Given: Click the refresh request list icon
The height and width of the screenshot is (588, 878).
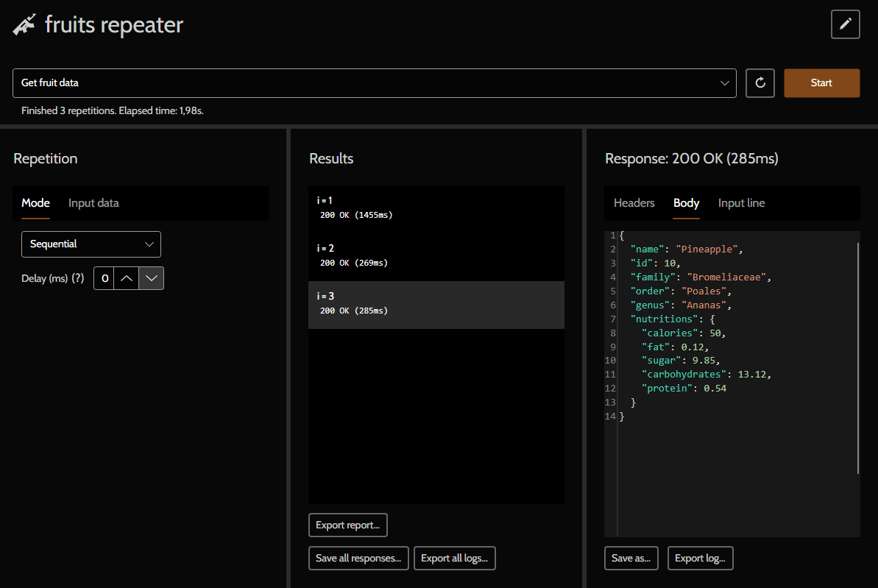Looking at the screenshot, I should pyautogui.click(x=760, y=83).
